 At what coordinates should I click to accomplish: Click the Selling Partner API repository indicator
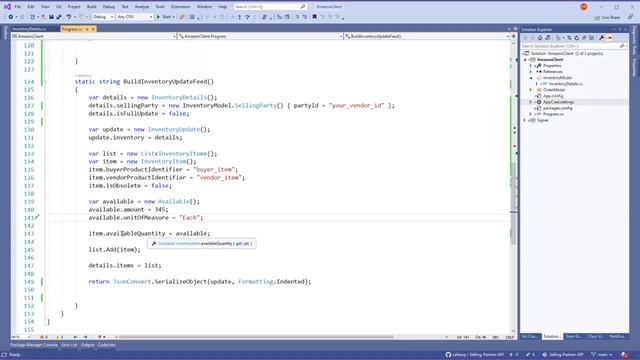[563, 355]
